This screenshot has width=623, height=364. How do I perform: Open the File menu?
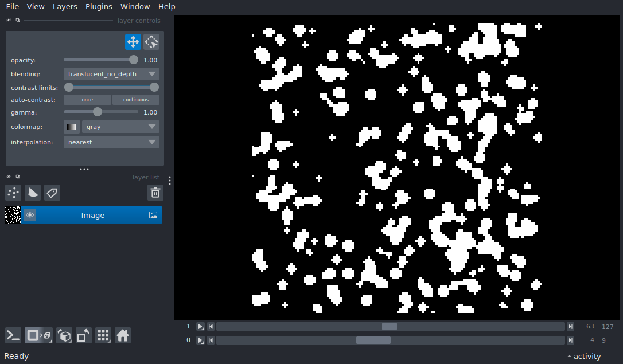click(12, 7)
